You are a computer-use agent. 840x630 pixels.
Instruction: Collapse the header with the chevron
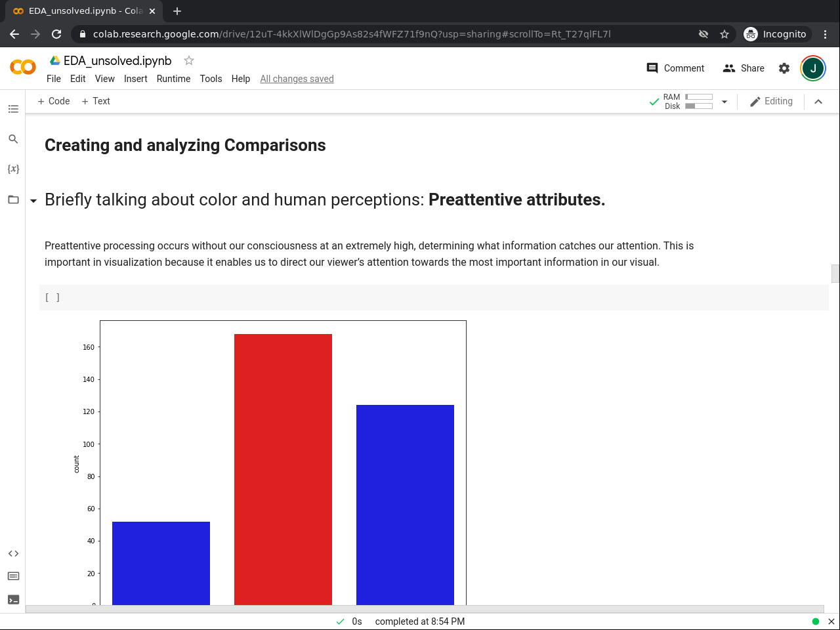click(x=818, y=102)
